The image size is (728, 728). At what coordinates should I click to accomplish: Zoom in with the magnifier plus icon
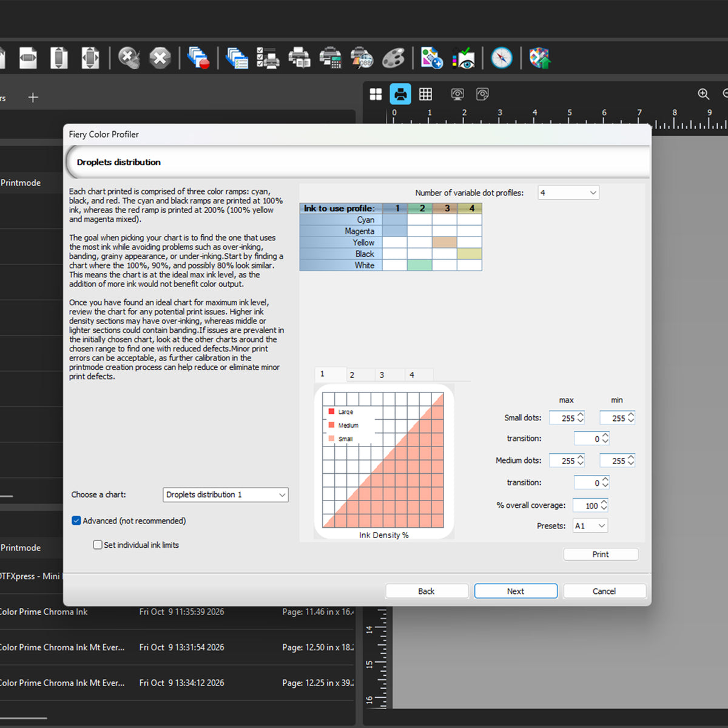[703, 94]
